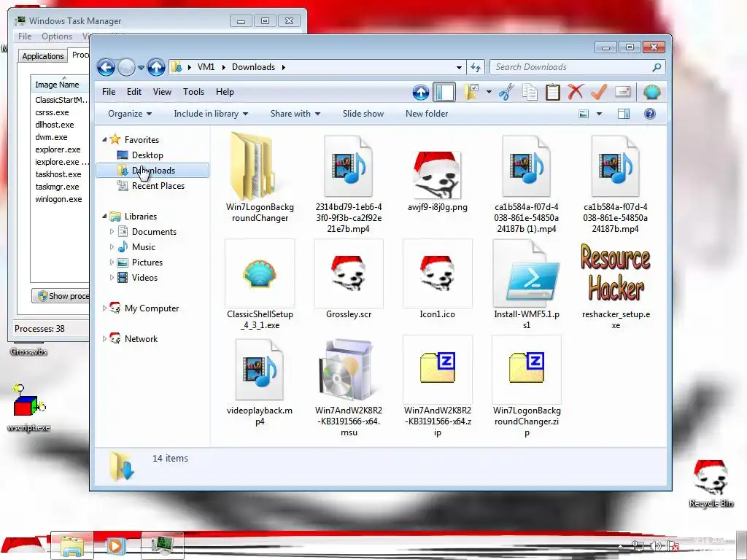Screen dimensions: 747x560
Task: Click the Cut scissors icon
Action: tap(506, 92)
